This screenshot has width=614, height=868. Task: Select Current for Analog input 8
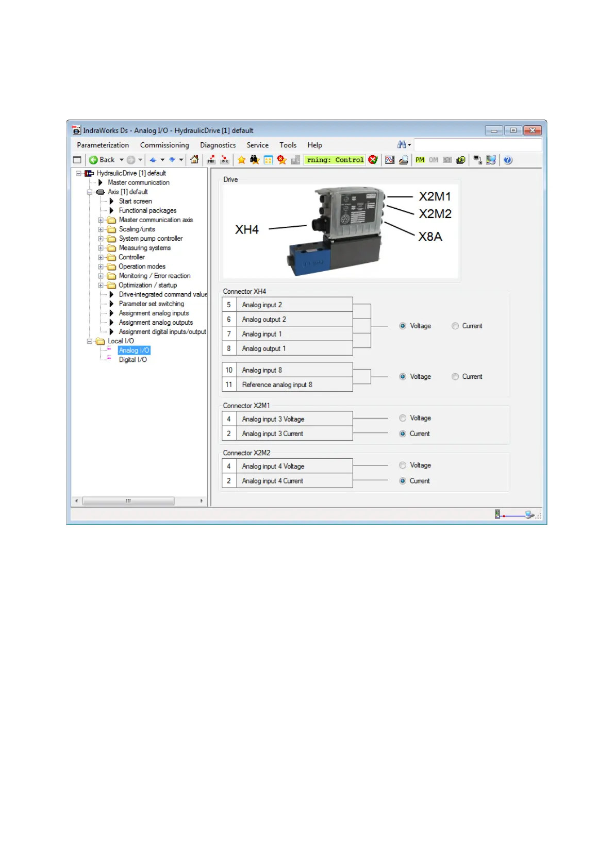pos(455,377)
